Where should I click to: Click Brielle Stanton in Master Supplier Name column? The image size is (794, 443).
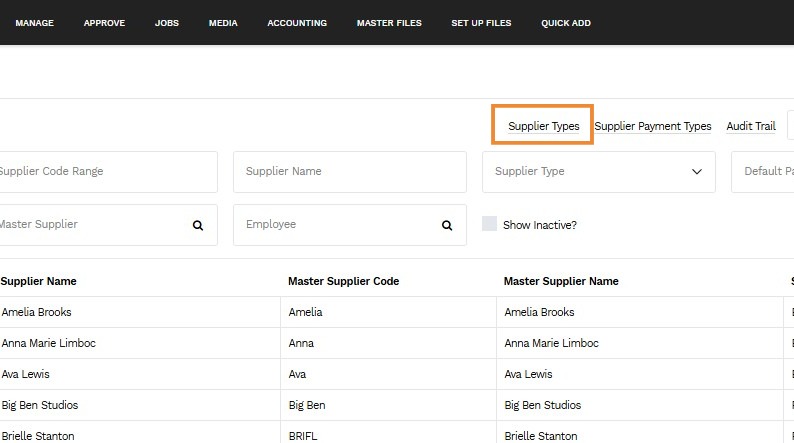tap(541, 436)
